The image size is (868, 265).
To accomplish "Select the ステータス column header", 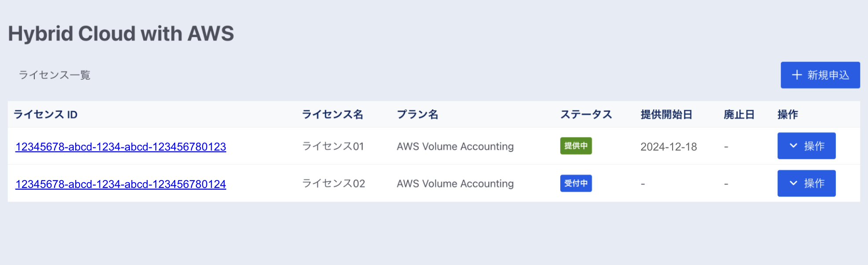I will pos(586,114).
